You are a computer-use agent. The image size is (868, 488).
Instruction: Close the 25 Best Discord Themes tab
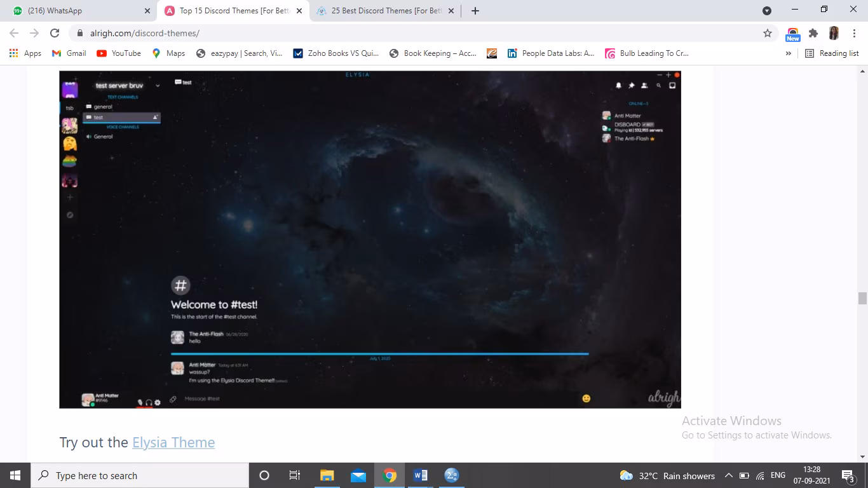click(x=451, y=10)
